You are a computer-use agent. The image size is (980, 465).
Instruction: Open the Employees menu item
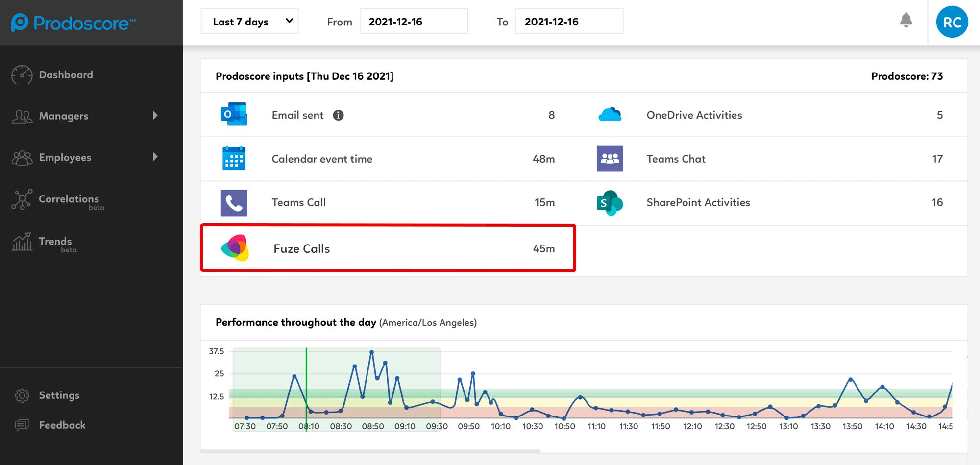(65, 157)
